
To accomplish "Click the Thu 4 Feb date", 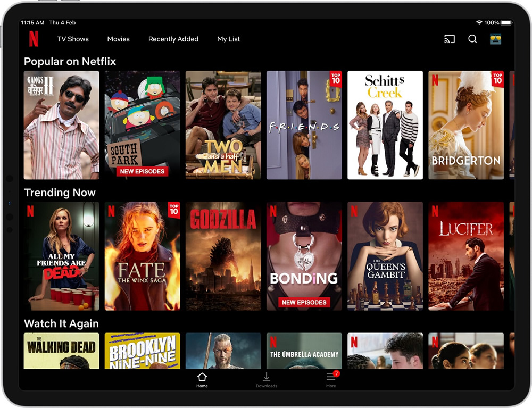I will 62,23.
